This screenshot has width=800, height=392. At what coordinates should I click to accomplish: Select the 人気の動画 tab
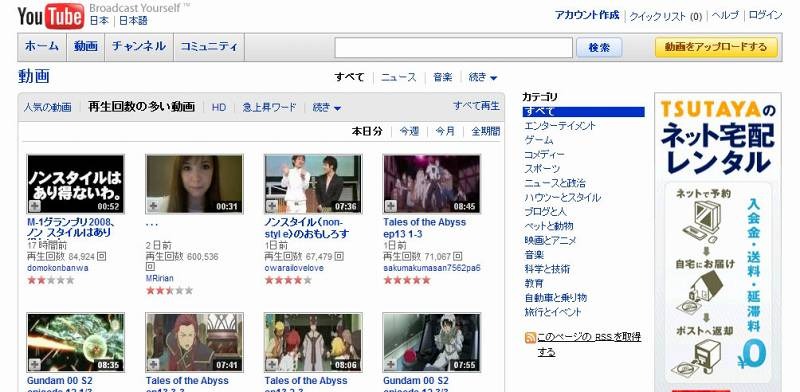tap(47, 108)
